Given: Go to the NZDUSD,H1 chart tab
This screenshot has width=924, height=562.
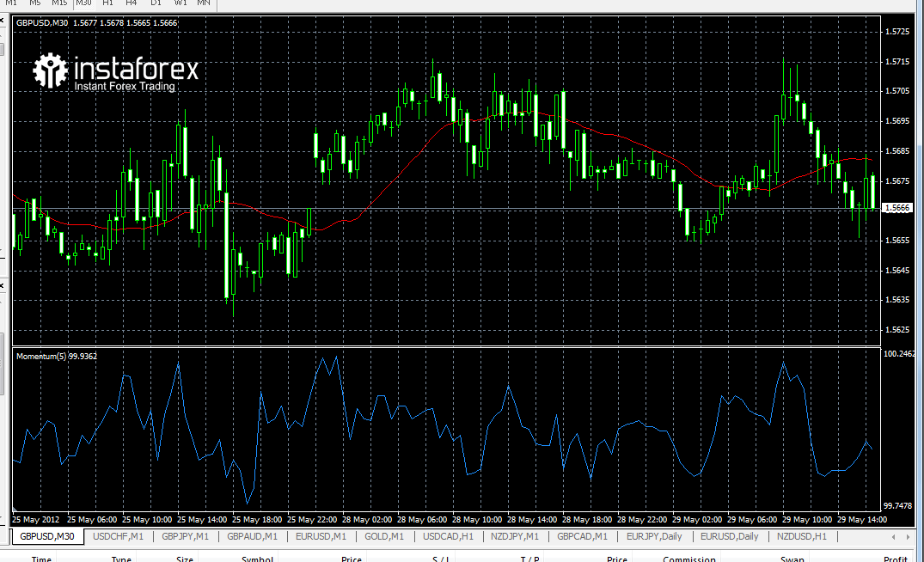Looking at the screenshot, I should click(801, 536).
